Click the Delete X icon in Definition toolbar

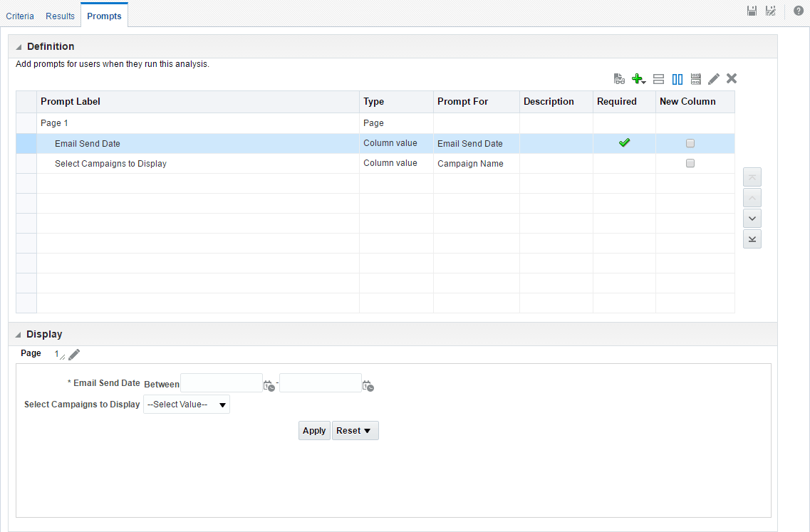tap(732, 78)
